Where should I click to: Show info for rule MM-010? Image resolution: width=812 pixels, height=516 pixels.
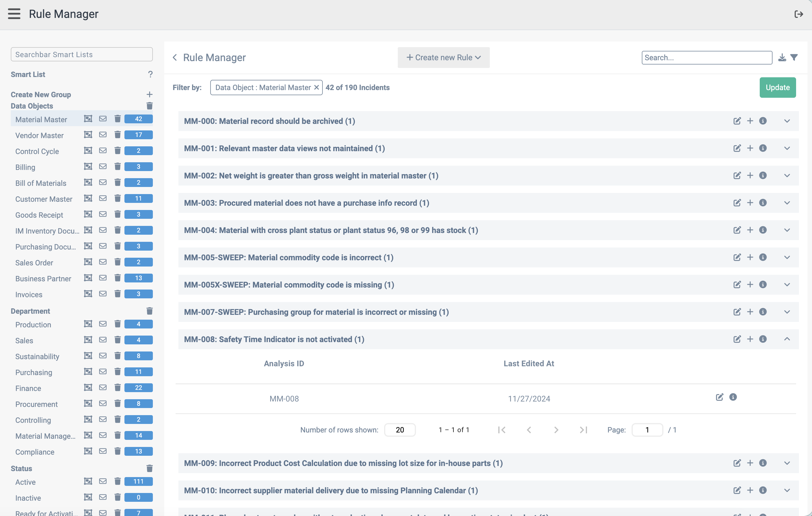(763, 490)
